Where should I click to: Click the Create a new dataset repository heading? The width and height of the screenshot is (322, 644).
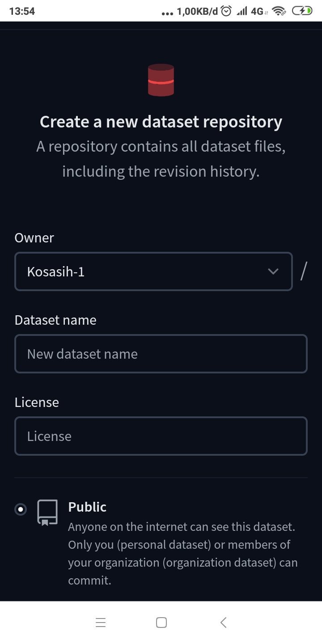click(x=161, y=122)
